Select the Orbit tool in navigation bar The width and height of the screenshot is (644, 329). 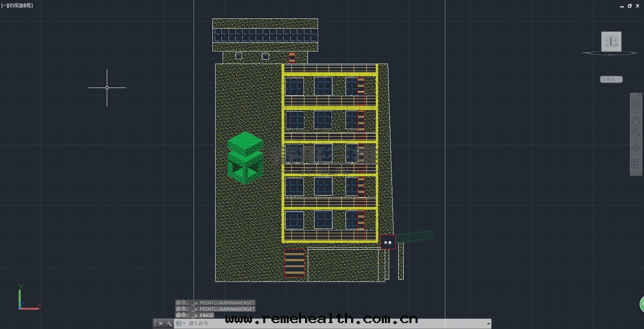click(636, 148)
